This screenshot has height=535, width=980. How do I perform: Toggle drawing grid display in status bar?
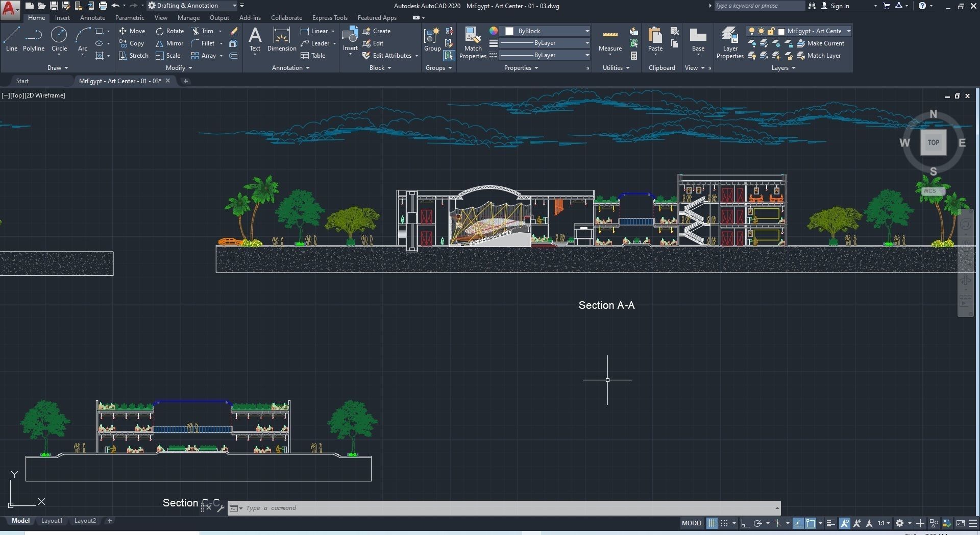pyautogui.click(x=712, y=523)
